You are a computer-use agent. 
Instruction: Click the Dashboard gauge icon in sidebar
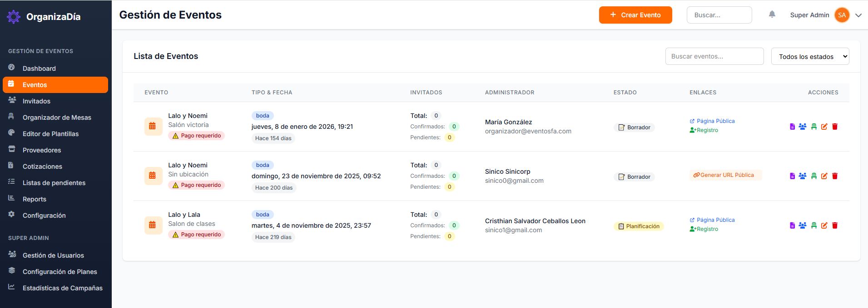(x=11, y=67)
